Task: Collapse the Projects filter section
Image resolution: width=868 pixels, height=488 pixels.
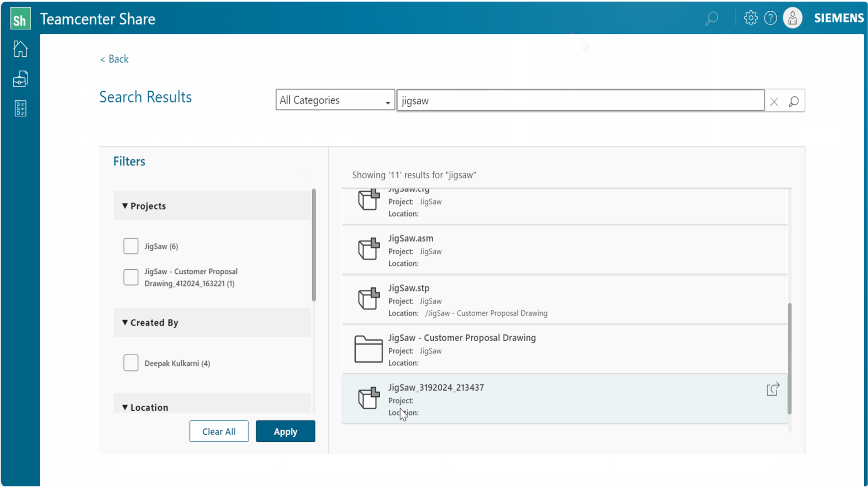Action: 125,206
